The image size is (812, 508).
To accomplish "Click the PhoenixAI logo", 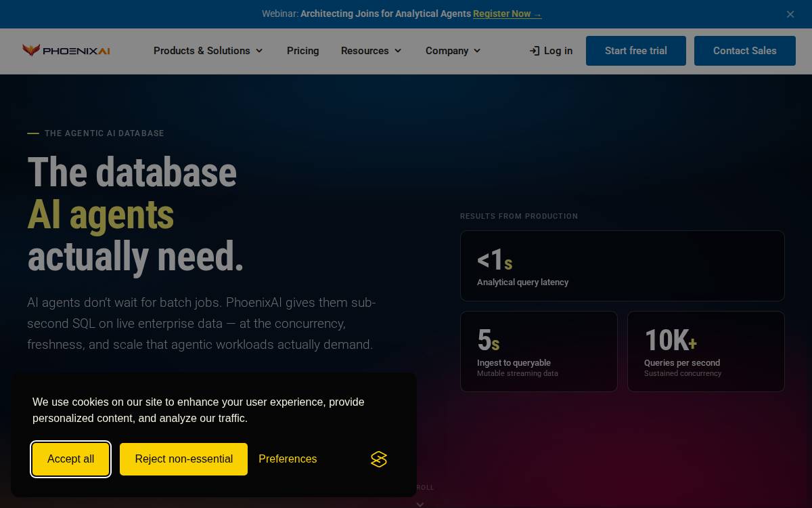I will [x=66, y=51].
